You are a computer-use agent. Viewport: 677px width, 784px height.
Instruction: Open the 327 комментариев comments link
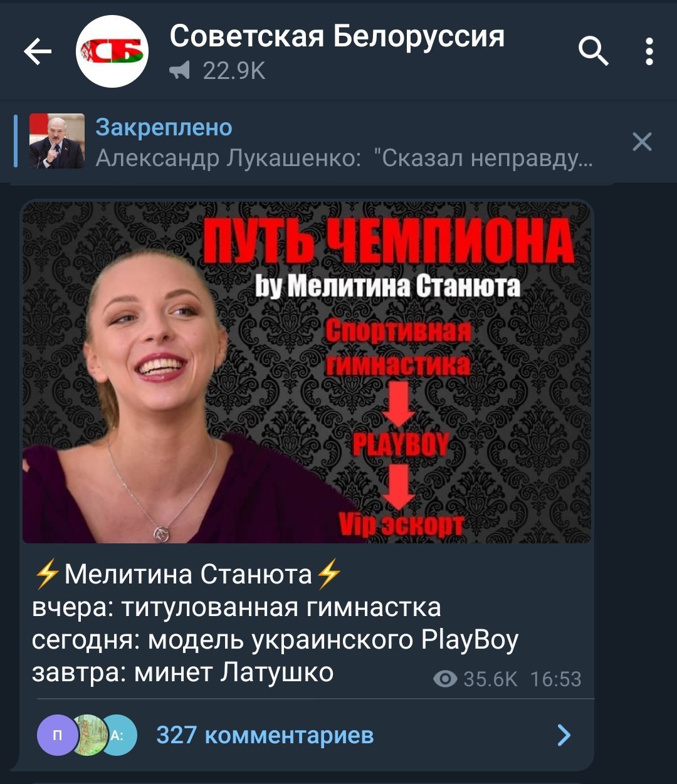click(x=265, y=734)
